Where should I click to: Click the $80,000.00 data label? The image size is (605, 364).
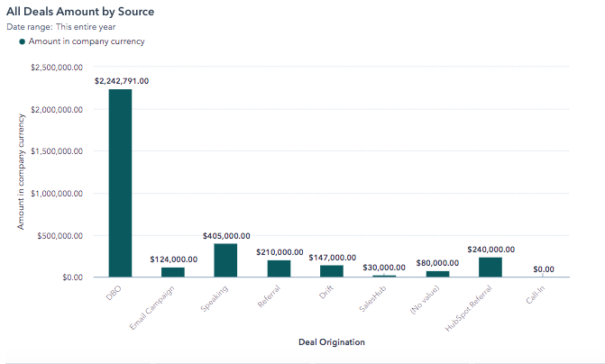437,263
